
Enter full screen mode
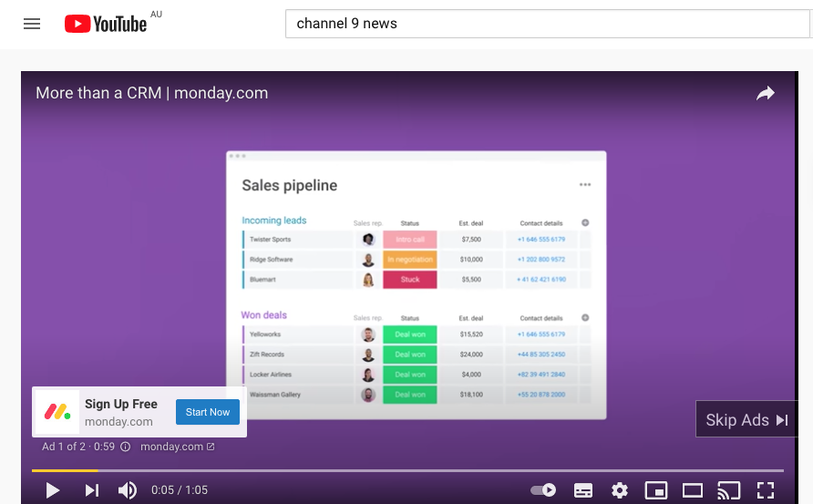766,490
